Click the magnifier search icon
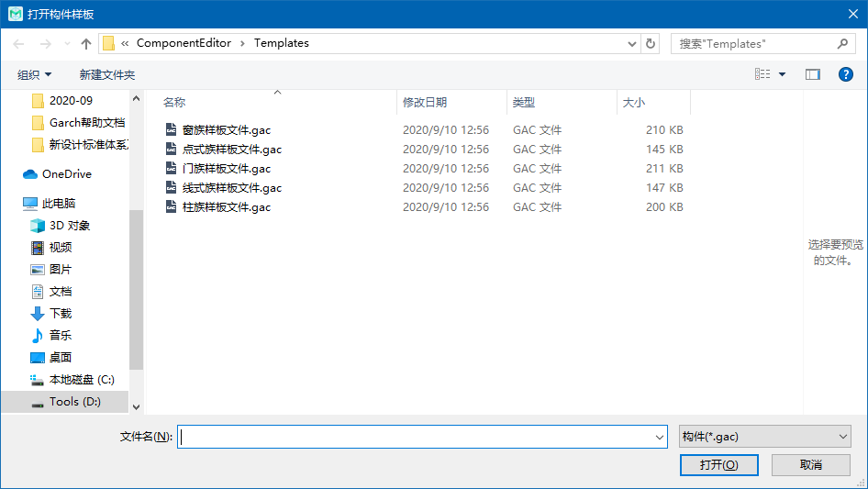 click(x=842, y=43)
